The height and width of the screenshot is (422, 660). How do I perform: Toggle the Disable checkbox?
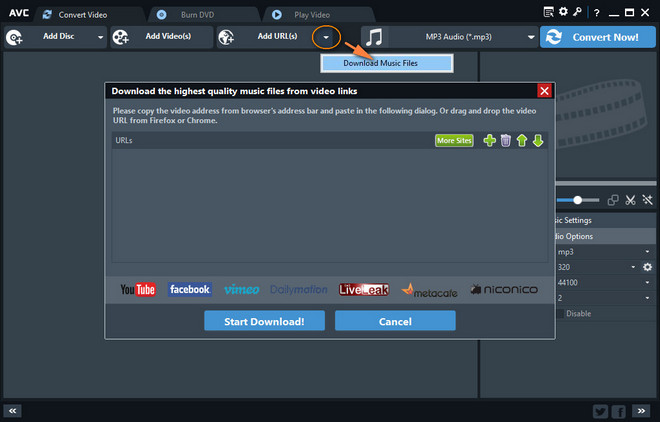point(560,314)
